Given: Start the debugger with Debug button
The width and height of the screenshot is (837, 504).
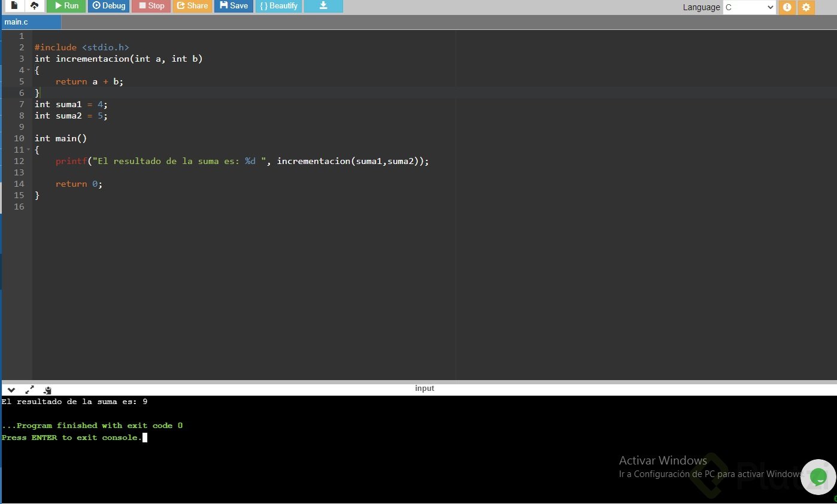Looking at the screenshot, I should (x=108, y=6).
